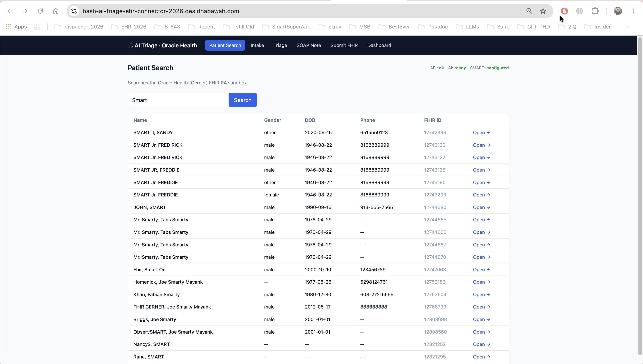Image resolution: width=643 pixels, height=364 pixels.
Task: Open the CIIT-PHD bookmark folder
Action: [533, 27]
